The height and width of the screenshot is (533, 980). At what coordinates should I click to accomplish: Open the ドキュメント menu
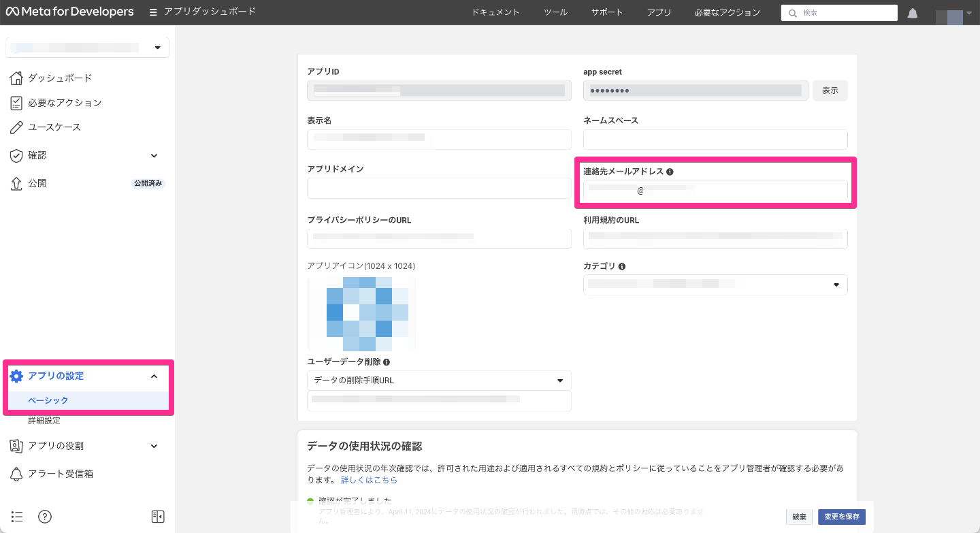point(495,12)
